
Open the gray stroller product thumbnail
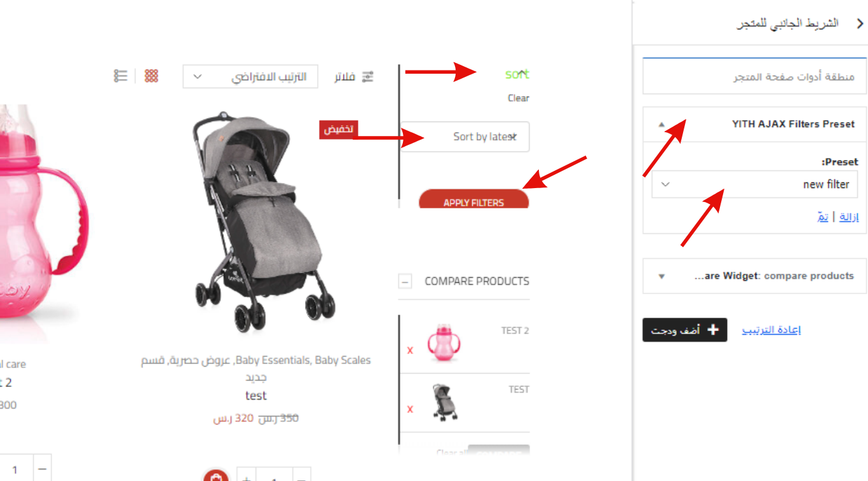click(256, 222)
